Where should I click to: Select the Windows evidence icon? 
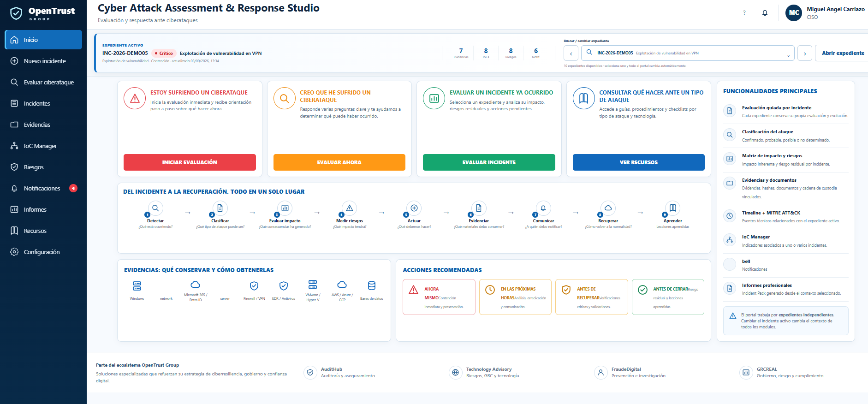[x=137, y=285]
